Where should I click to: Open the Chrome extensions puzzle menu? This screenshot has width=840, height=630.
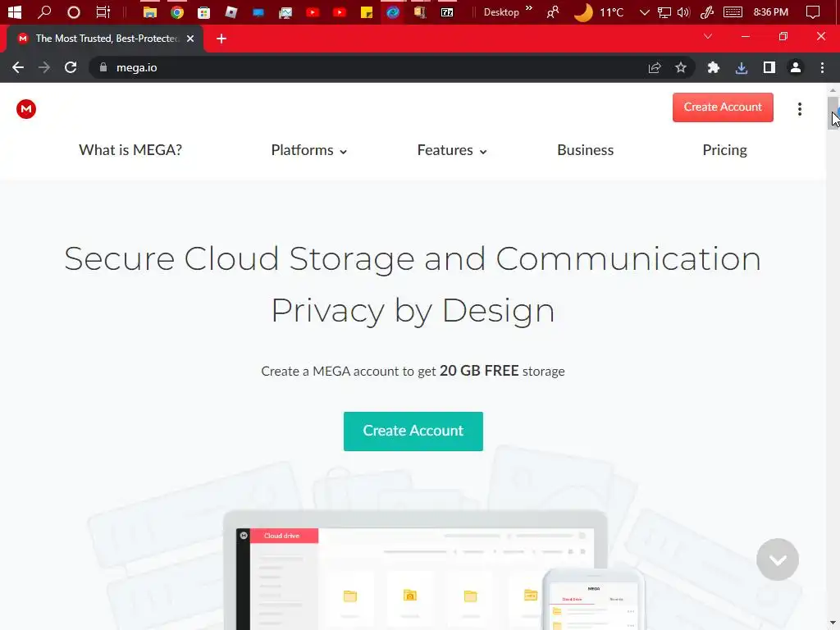(713, 67)
